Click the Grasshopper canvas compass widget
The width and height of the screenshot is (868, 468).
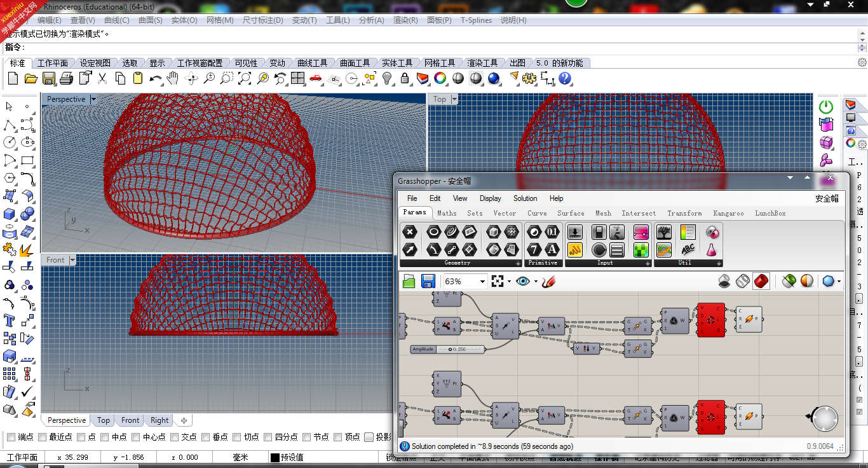(824, 418)
